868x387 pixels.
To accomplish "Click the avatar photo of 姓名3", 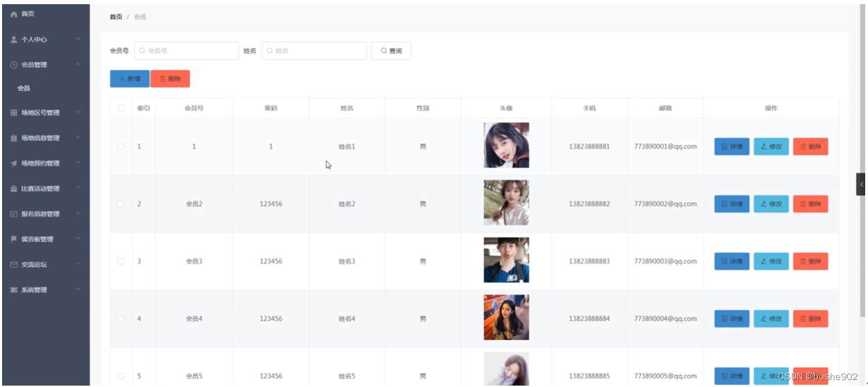I will pyautogui.click(x=506, y=260).
